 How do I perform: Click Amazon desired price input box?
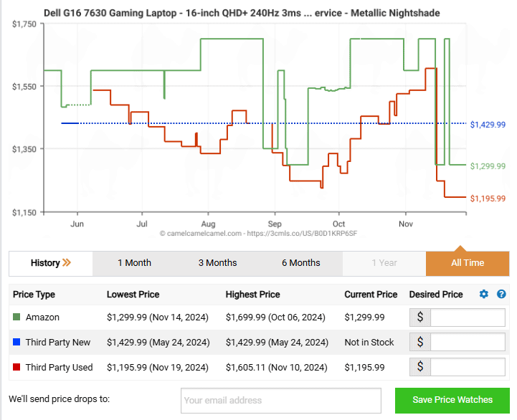[x=468, y=317]
